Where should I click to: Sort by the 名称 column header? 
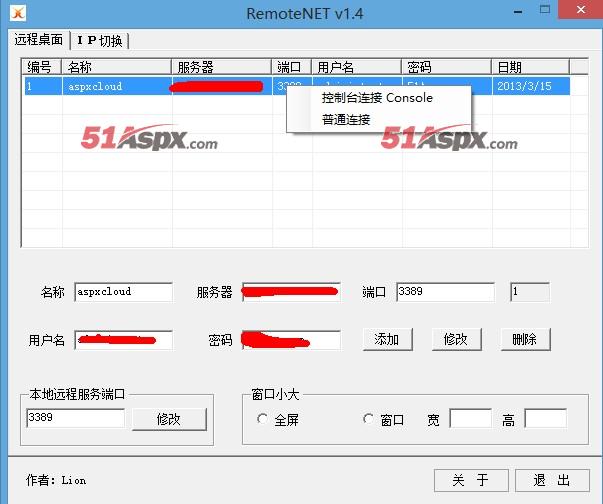117,67
